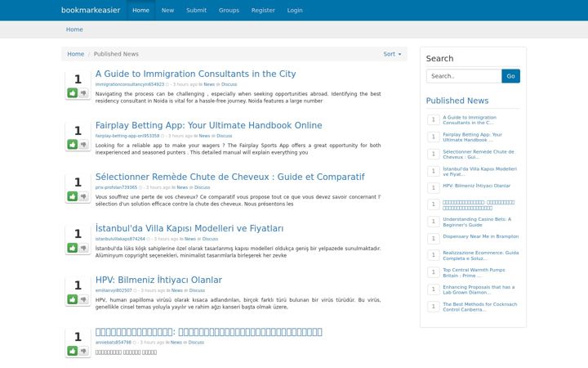Upvote the İstanbul'da Villa Kapısı post
The image size is (588, 368).
[x=73, y=248]
